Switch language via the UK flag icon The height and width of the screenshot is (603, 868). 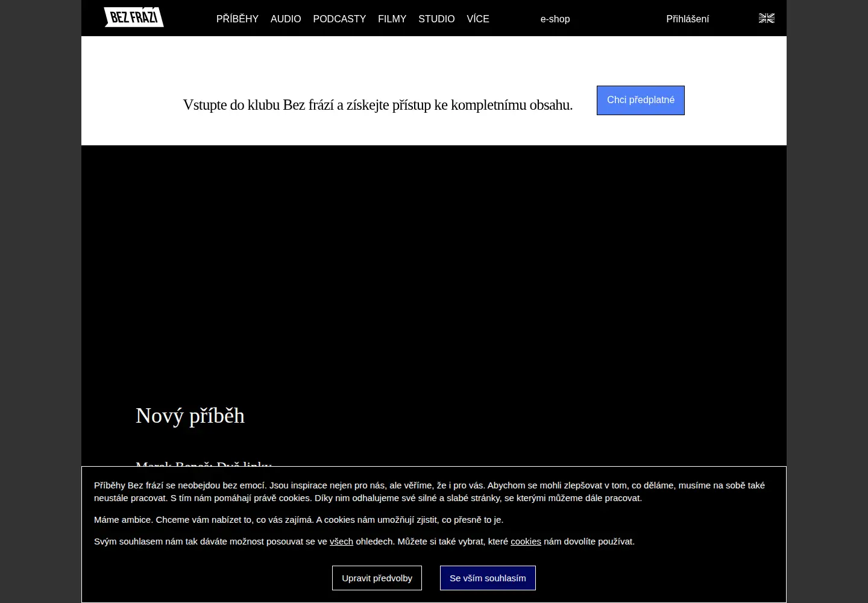click(x=767, y=18)
